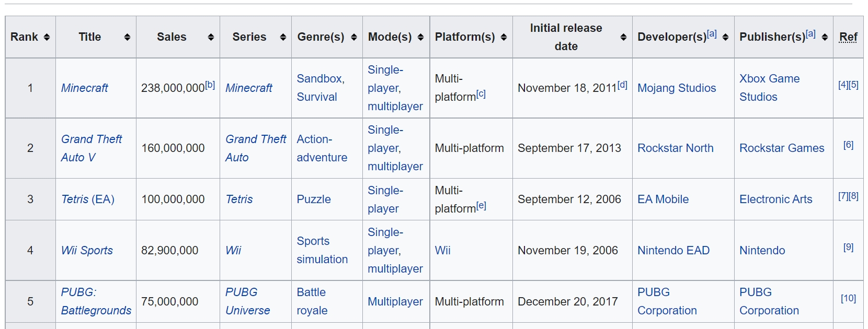Follow the Mojang Studios link
This screenshot has width=868, height=329.
tap(676, 88)
